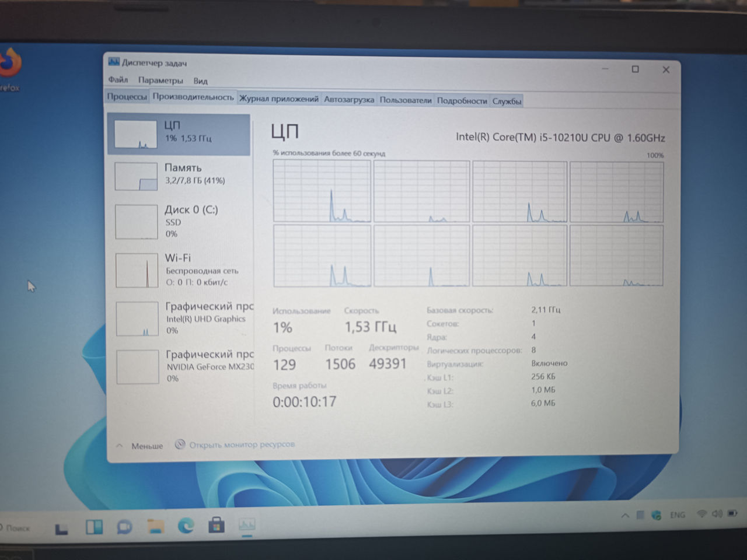The image size is (747, 560).
Task: Collapse details with the Меньше chevron
Action: click(120, 446)
